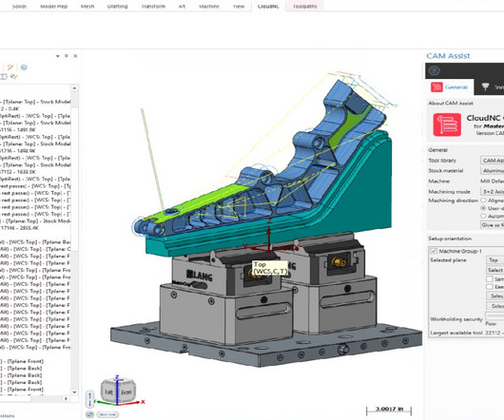Switch to the View ribbon tab

tap(239, 6)
